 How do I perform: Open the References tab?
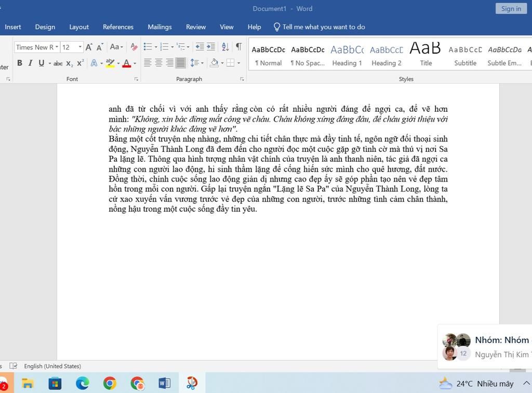(118, 27)
